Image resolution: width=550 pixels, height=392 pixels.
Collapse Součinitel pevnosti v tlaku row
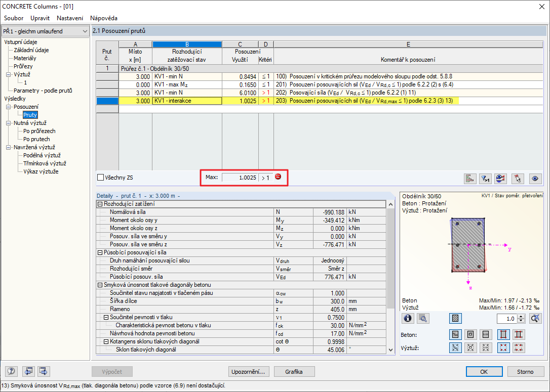(106, 317)
